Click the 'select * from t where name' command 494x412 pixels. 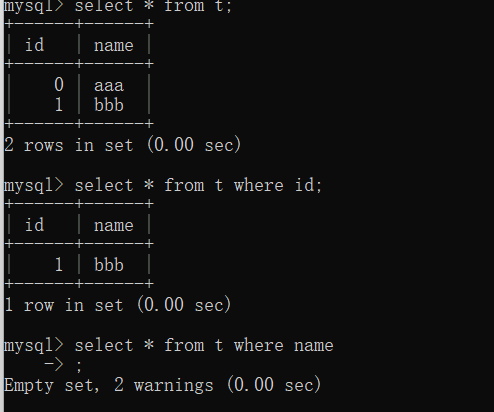point(204,345)
